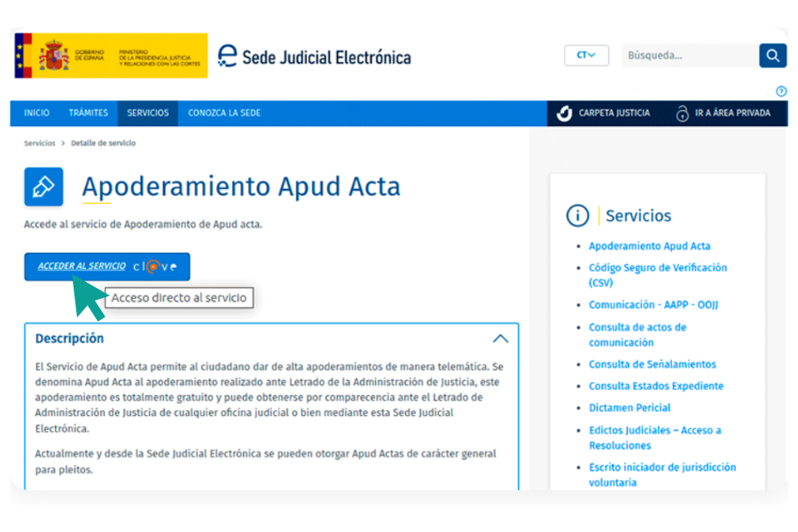Click the Servicios breadcrumb link
This screenshot has width=798, height=532.
click(x=39, y=143)
